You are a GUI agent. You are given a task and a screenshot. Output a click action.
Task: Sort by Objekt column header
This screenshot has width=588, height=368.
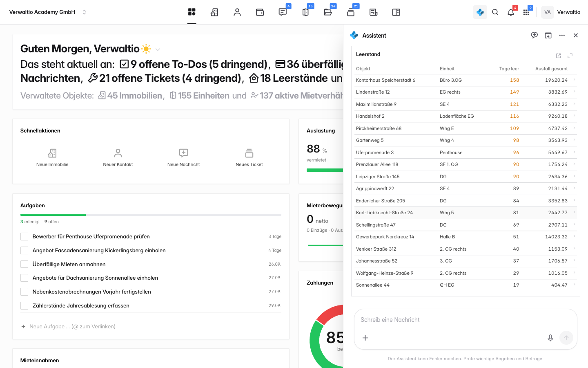click(363, 69)
